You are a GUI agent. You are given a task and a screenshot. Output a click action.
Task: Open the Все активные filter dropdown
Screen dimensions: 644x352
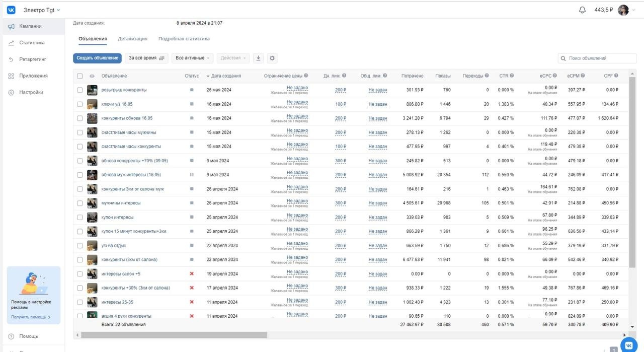coord(193,58)
